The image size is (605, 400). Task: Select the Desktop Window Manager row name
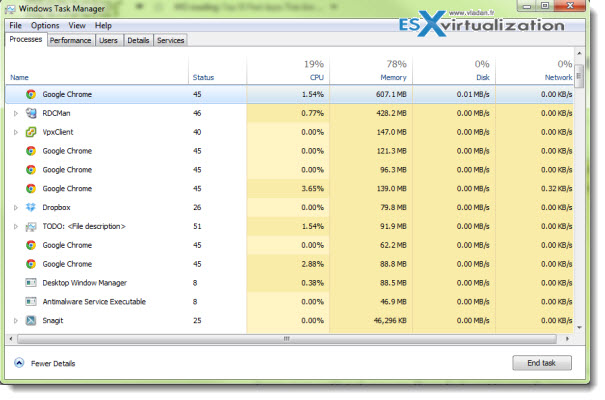84,283
